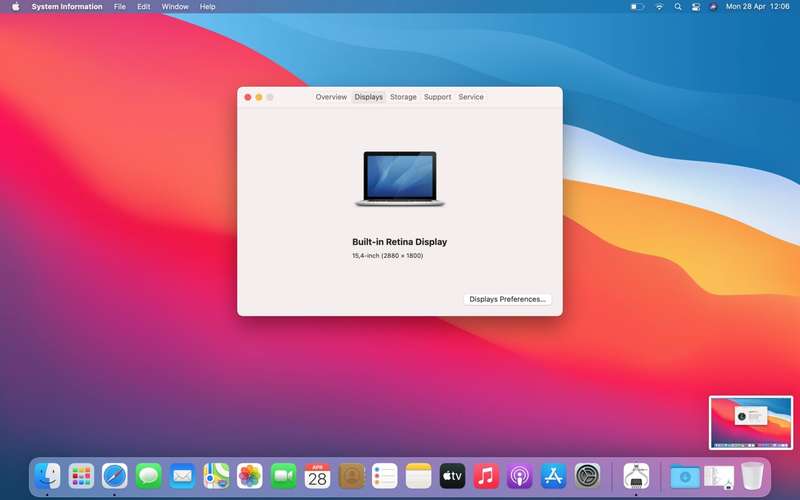Open Calendar showing 28 in the dock
Screen dimensions: 800x500
[x=317, y=476]
